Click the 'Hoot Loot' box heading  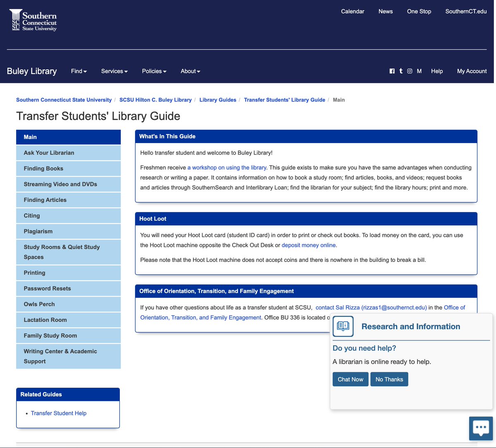coord(153,219)
